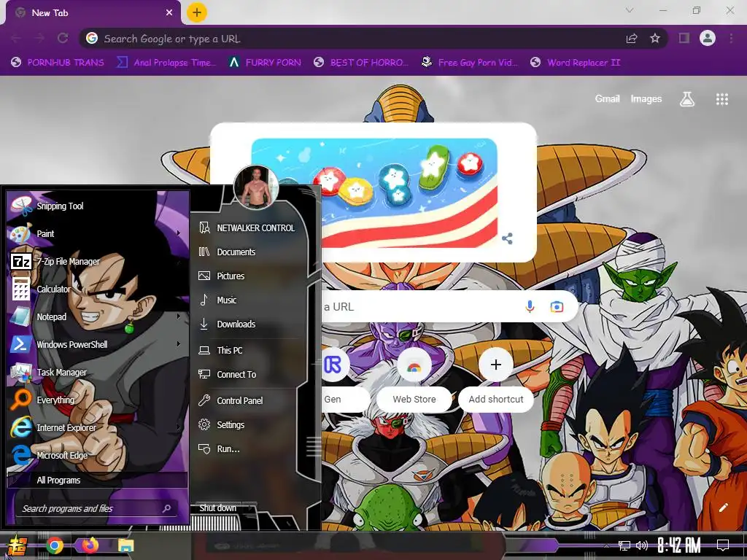Click Search programs and files field
The height and width of the screenshot is (560, 747).
[96, 508]
